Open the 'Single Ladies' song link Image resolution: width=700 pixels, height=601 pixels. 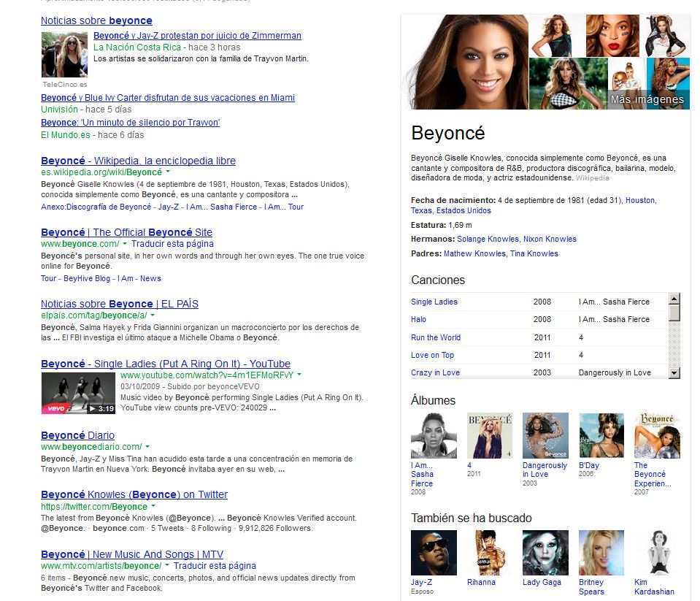coord(434,302)
